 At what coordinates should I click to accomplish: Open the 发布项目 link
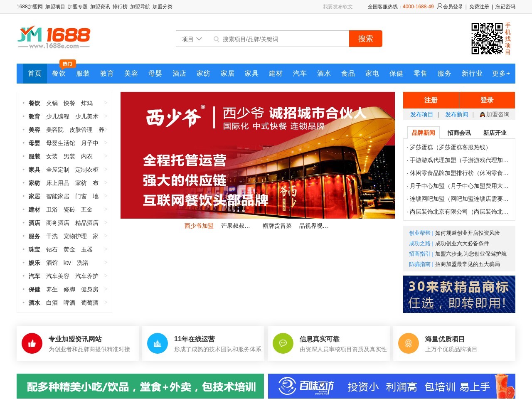[421, 115]
